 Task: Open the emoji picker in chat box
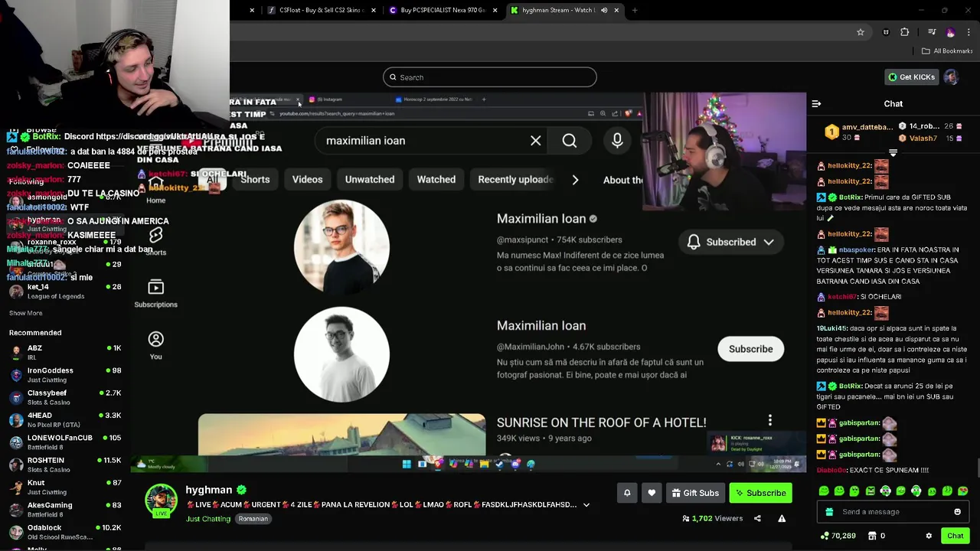click(x=957, y=512)
